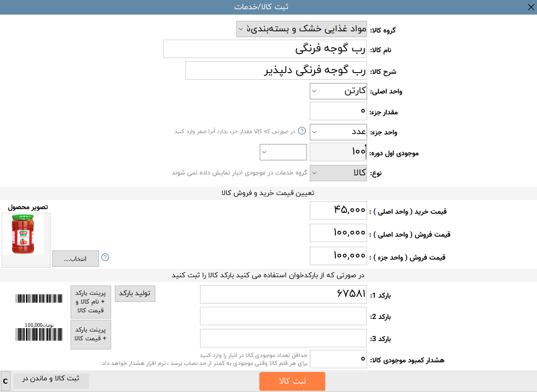Click the تولید بارکد generate barcode button
Image resolution: width=537 pixels, height=392 pixels.
pyautogui.click(x=135, y=293)
